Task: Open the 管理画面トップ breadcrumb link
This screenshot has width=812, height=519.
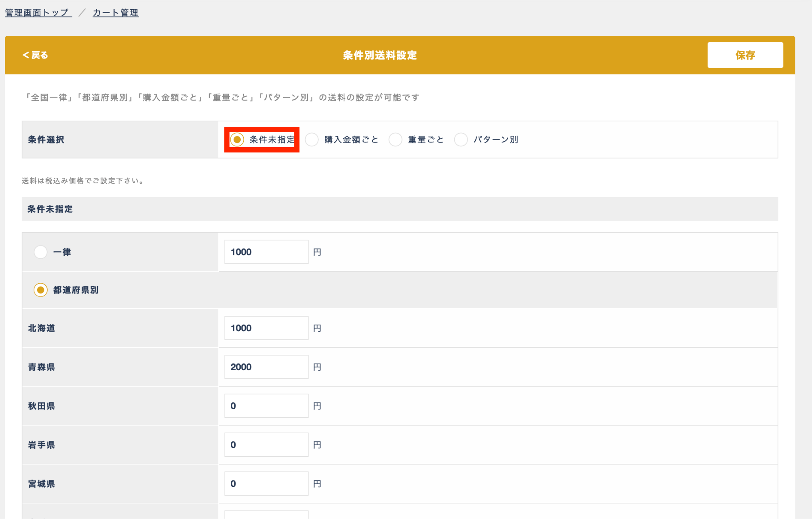Action: point(38,13)
